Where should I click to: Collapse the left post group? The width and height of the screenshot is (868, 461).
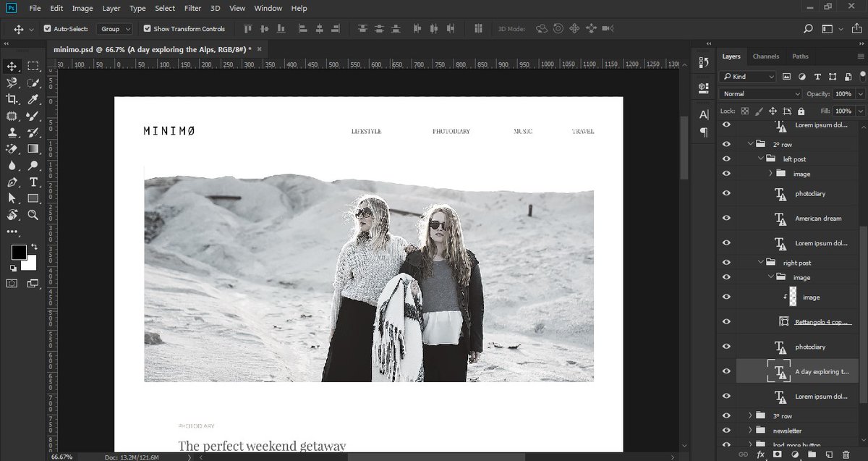pos(760,158)
